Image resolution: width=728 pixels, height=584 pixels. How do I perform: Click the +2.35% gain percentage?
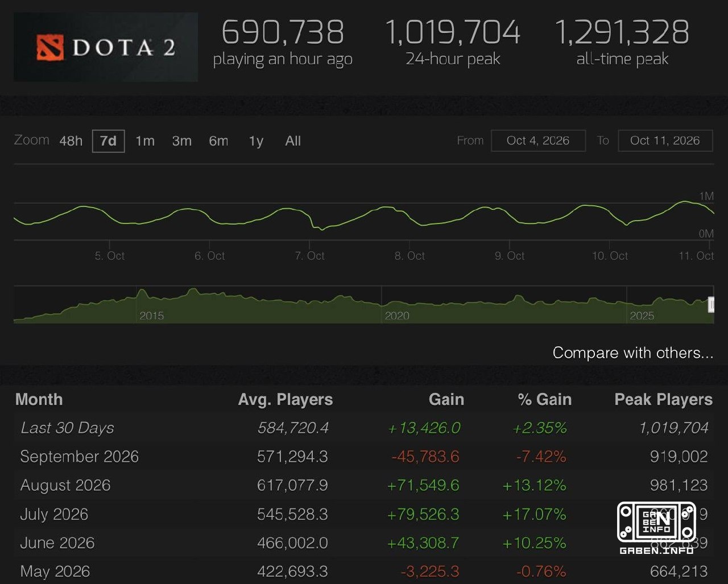point(540,428)
